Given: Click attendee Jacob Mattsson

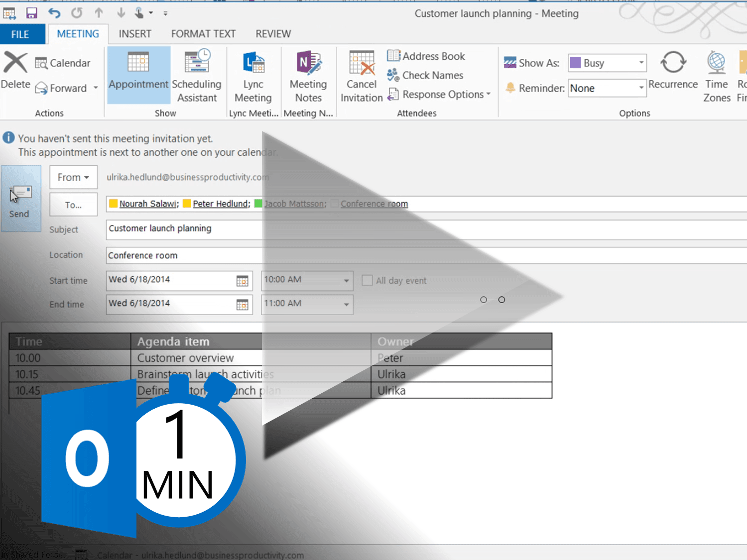Looking at the screenshot, I should pyautogui.click(x=294, y=204).
